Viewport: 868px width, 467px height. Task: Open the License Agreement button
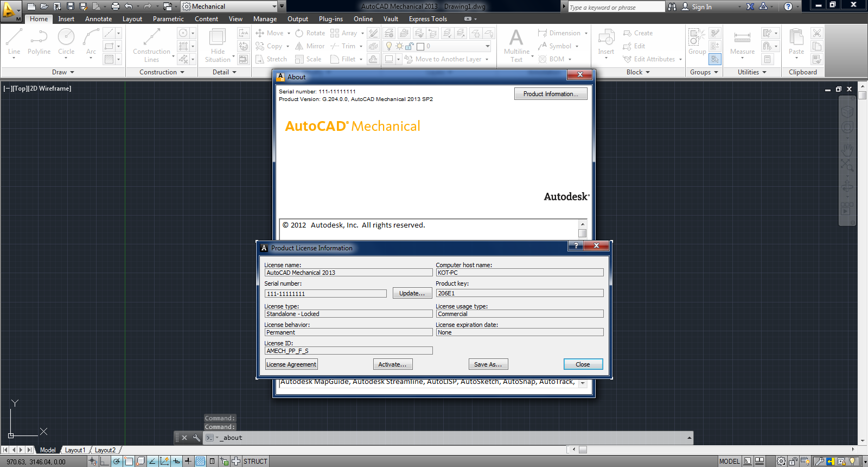291,364
